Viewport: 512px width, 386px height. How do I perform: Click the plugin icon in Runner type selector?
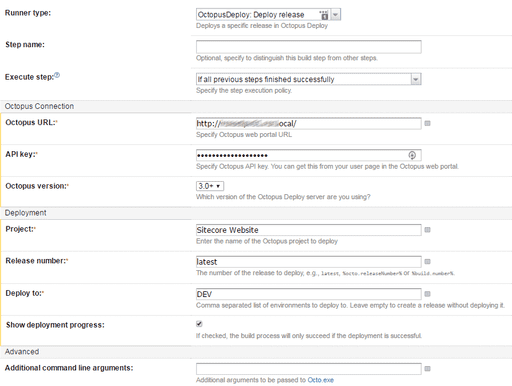point(324,15)
